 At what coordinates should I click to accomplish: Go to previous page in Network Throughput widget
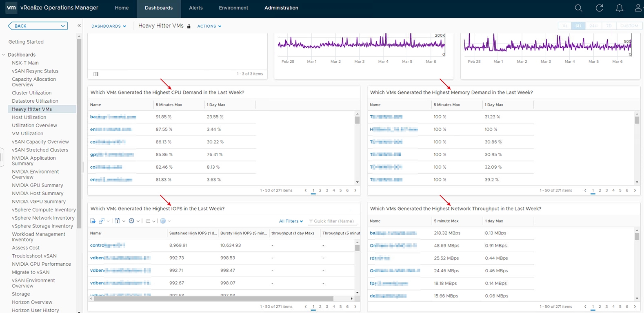[x=585, y=306]
